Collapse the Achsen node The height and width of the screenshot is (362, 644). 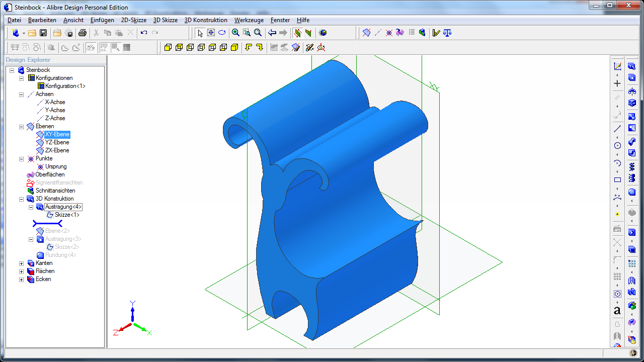point(21,94)
